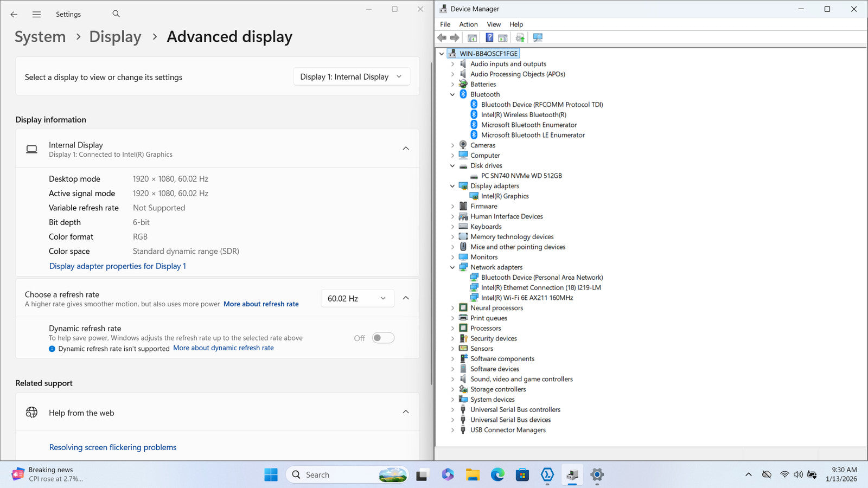The width and height of the screenshot is (868, 488).
Task: Open the View menu in Device Manager
Action: (493, 24)
